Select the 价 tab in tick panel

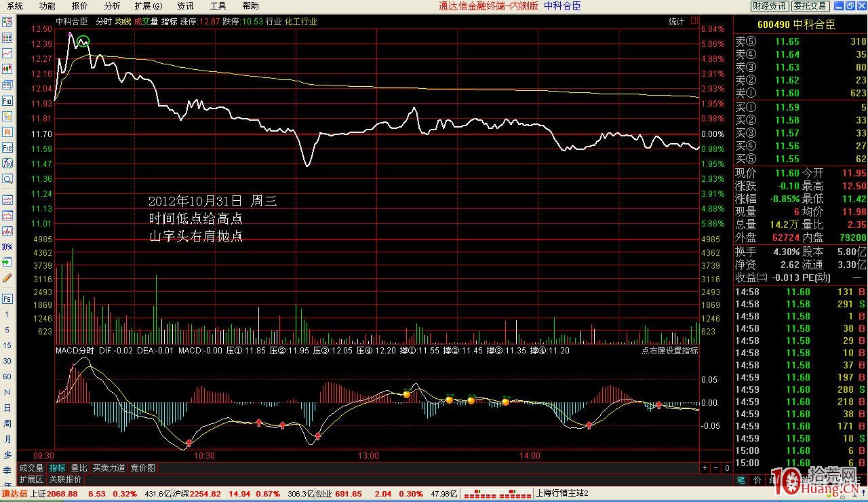point(756,480)
